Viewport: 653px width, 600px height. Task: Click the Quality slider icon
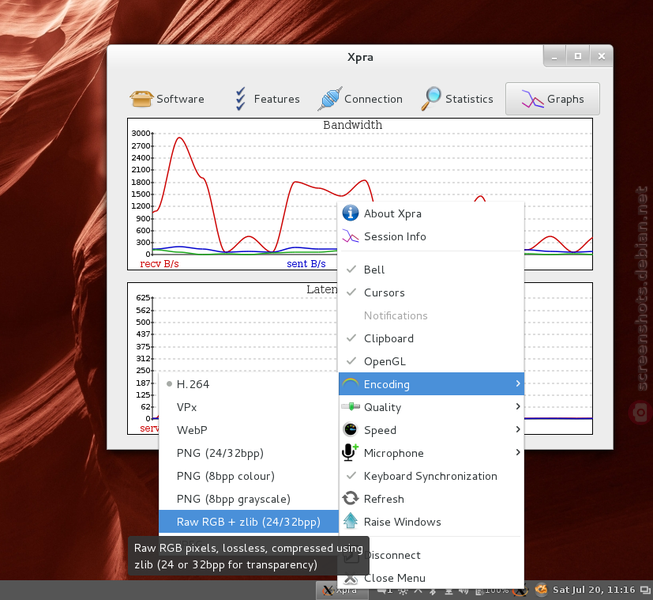point(350,406)
